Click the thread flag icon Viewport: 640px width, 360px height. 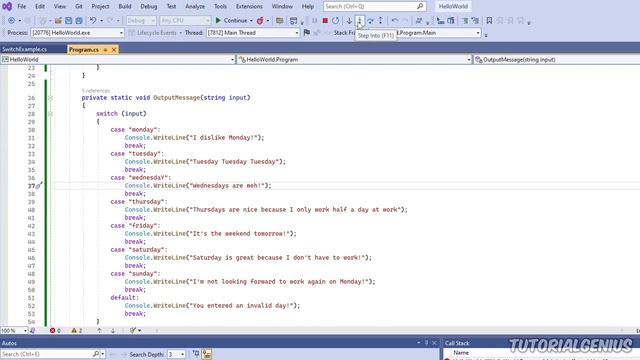[307, 33]
